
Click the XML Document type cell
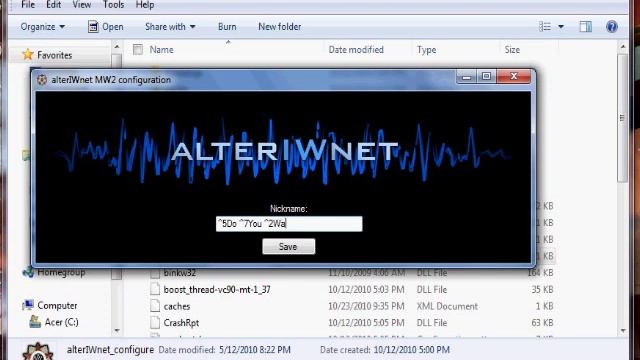point(447,306)
